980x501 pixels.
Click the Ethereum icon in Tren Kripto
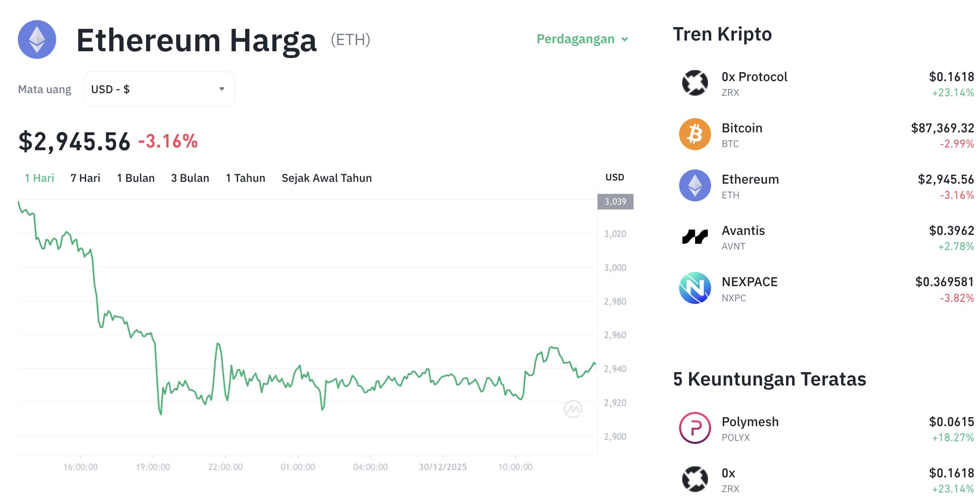(694, 185)
